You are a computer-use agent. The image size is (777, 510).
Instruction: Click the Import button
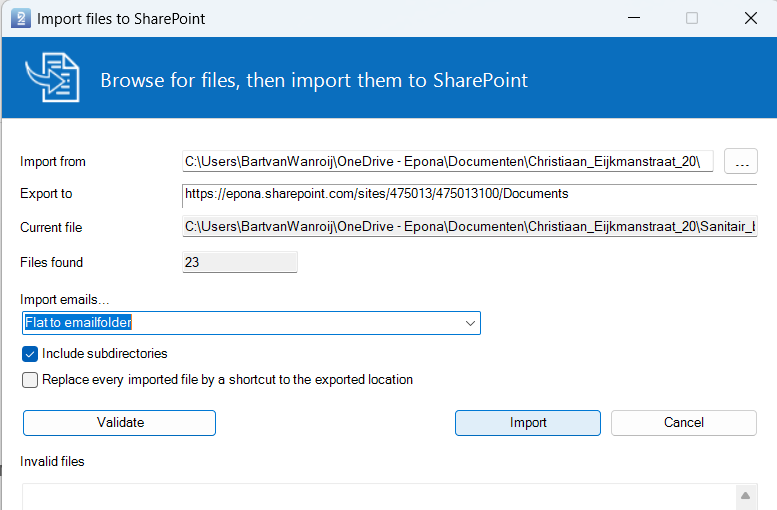point(528,423)
